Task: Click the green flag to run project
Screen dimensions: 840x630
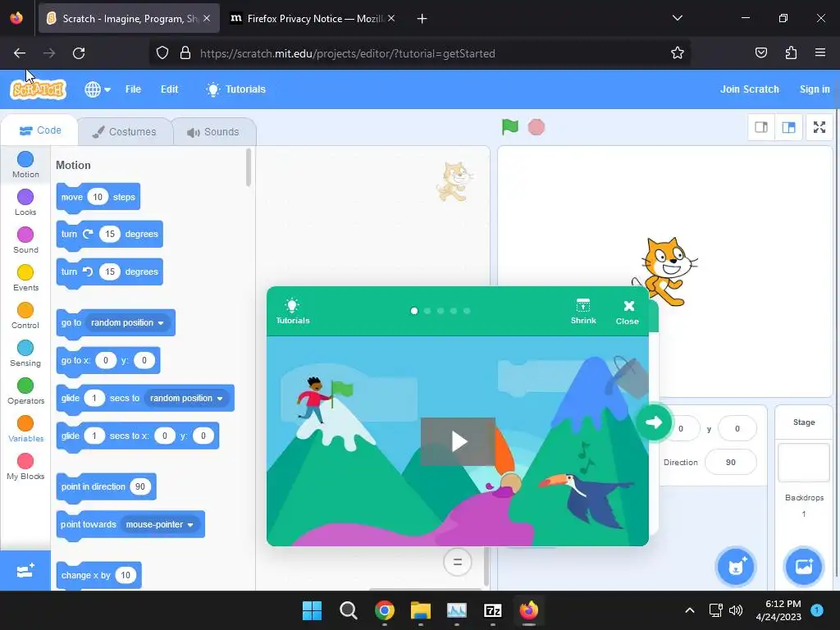Action: (509, 127)
